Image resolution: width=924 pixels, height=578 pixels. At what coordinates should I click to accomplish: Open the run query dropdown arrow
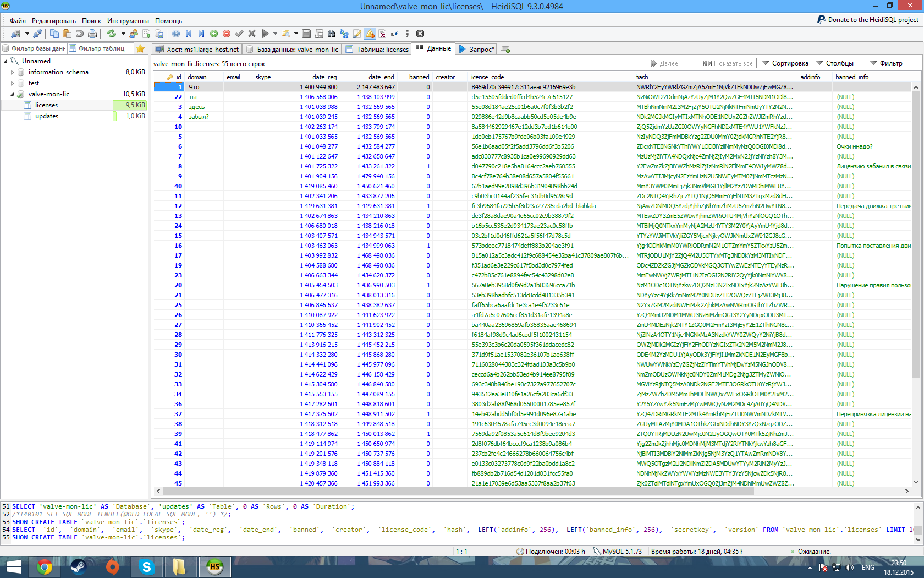(275, 34)
